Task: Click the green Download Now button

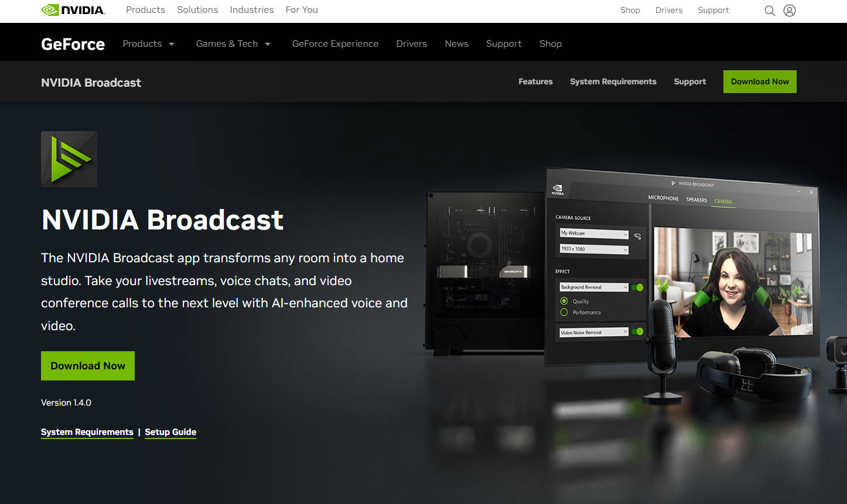Action: point(87,365)
